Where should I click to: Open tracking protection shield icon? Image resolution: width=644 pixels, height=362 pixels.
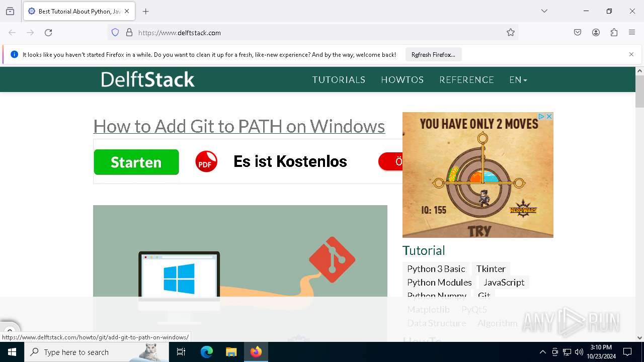pyautogui.click(x=115, y=33)
